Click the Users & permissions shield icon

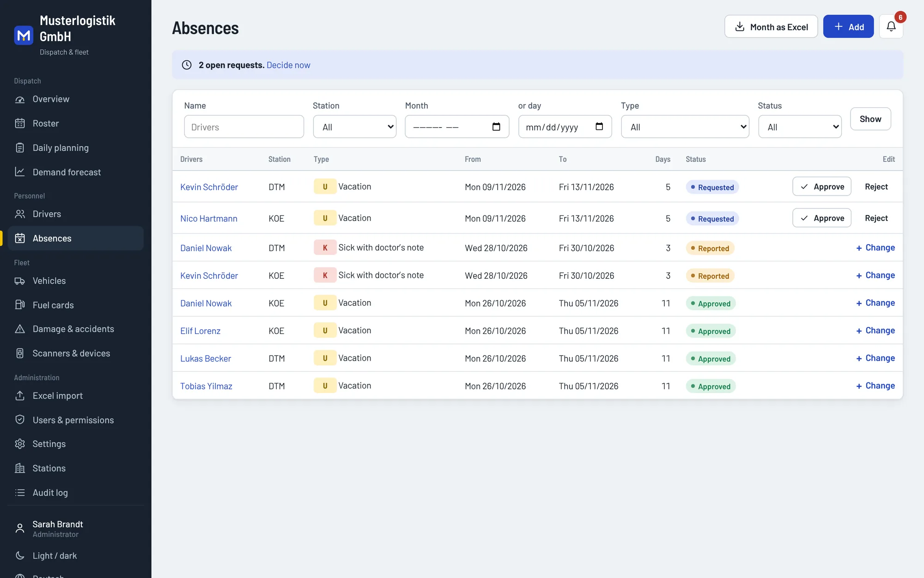pos(20,420)
